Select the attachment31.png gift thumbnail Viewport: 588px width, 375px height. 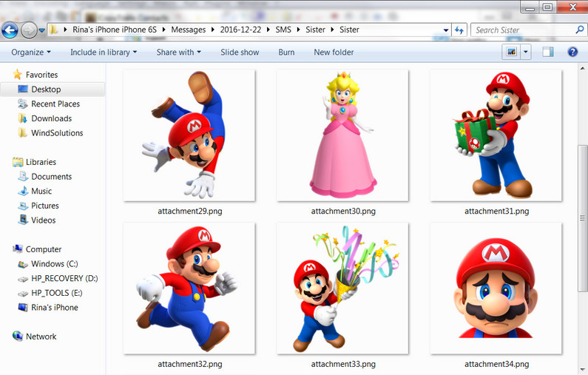pos(496,135)
